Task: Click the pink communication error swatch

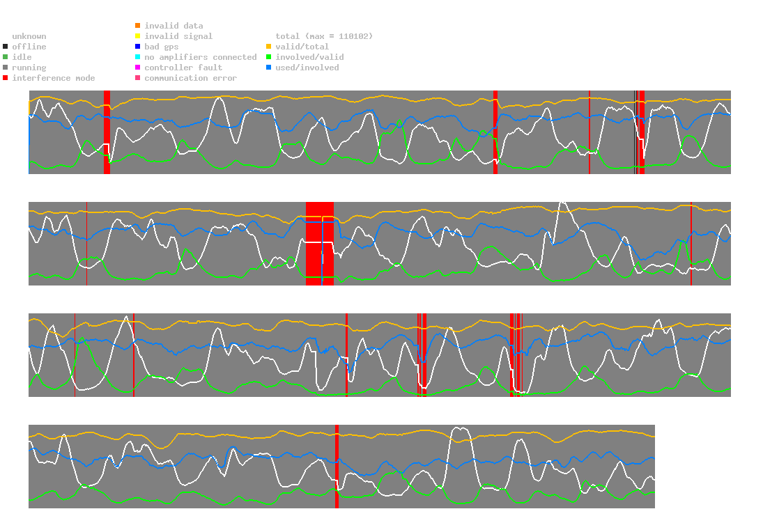Action: tap(138, 78)
